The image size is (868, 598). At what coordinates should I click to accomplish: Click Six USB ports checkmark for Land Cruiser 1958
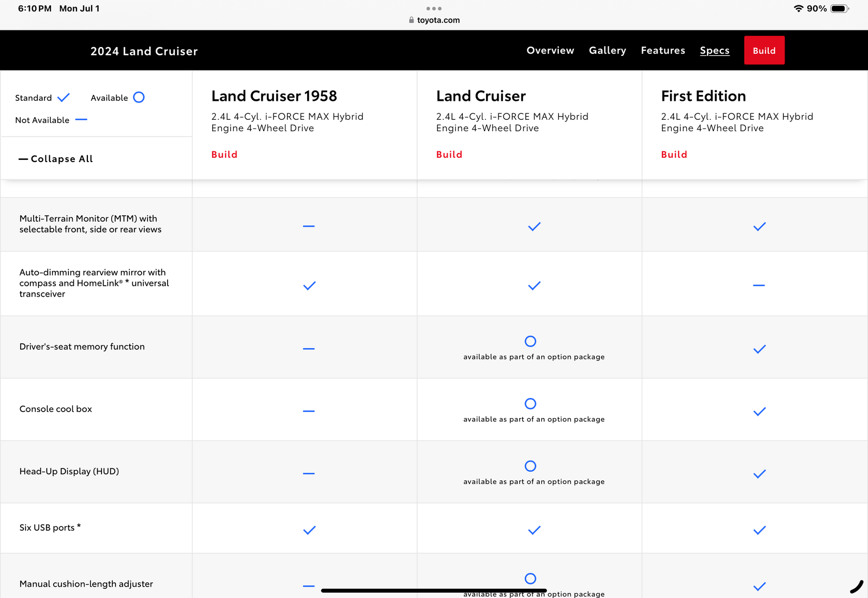click(x=309, y=530)
